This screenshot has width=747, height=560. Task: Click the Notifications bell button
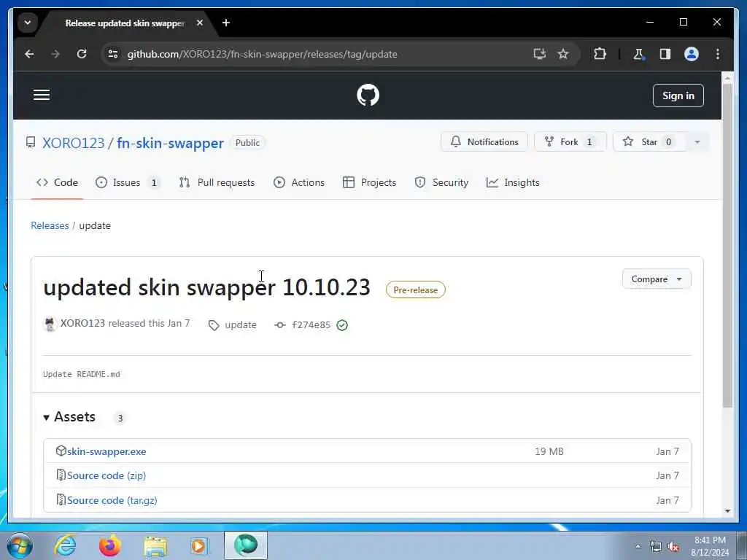[484, 142]
